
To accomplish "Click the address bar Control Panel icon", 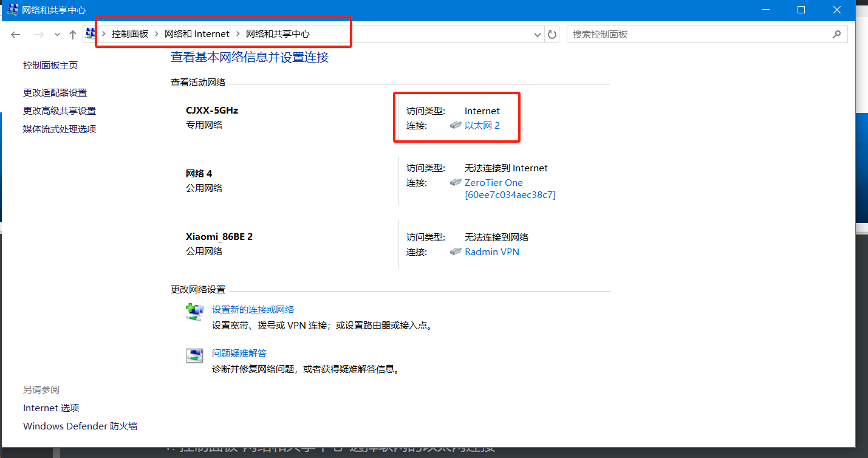I will [91, 34].
